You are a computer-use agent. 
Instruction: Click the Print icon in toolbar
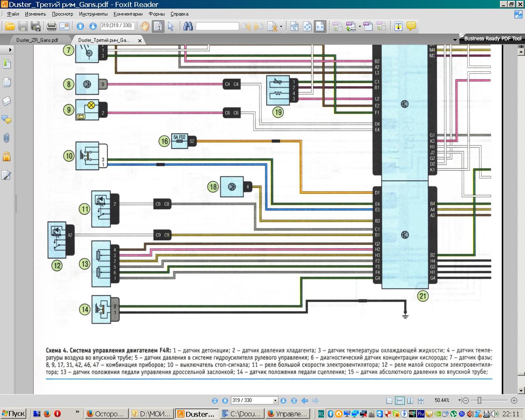coord(51,27)
